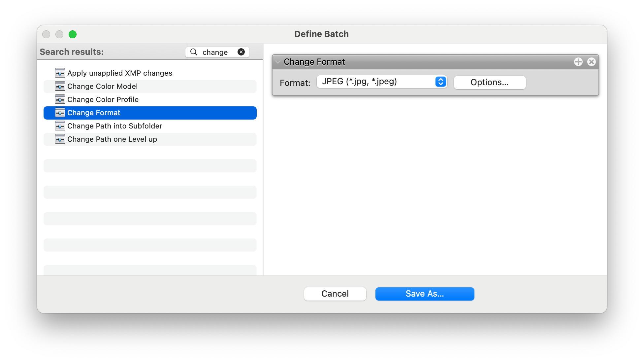Collapse the Change Format panel chevron
The width and height of the screenshot is (644, 362).
(x=278, y=62)
